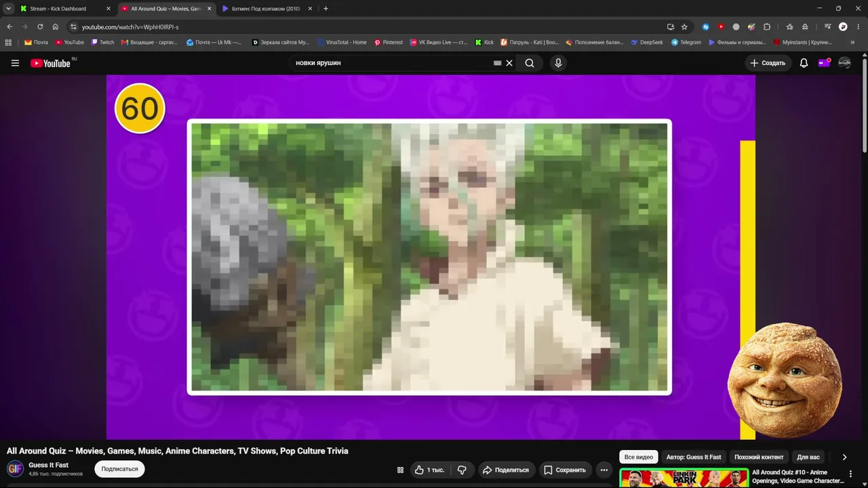
Task: Share the video with Поделиться
Action: (505, 470)
